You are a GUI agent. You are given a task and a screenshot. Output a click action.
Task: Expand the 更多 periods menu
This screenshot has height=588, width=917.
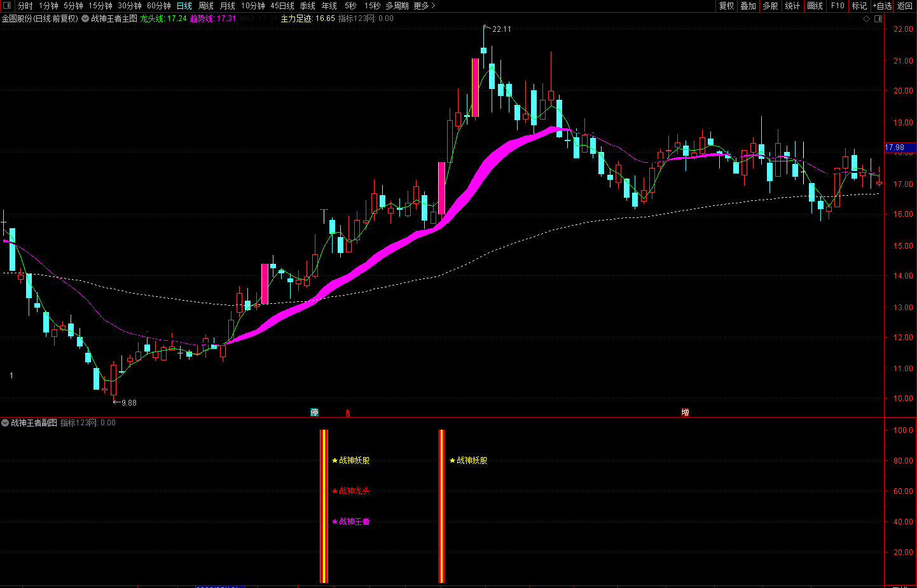(424, 6)
